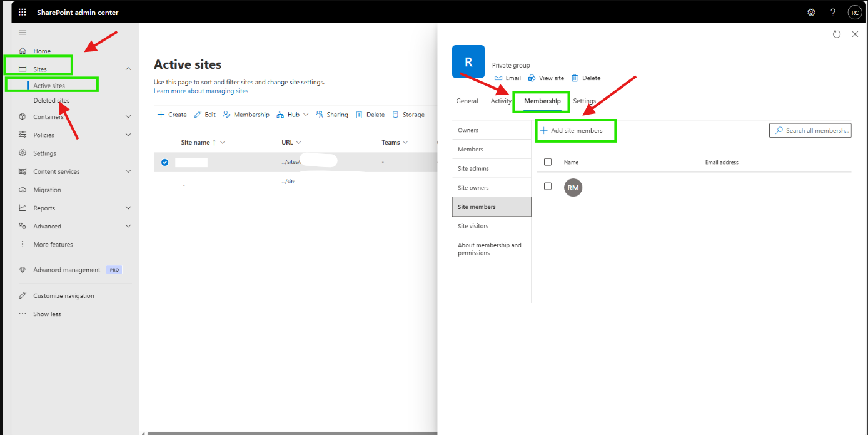Click the horizontal scrollbar under sites list
This screenshot has width=868, height=435.
291,433
